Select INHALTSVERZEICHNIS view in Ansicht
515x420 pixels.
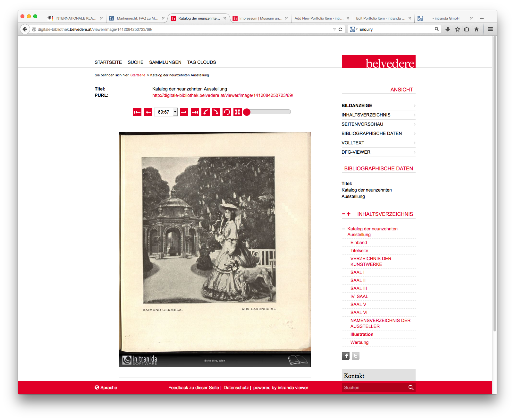click(378, 115)
